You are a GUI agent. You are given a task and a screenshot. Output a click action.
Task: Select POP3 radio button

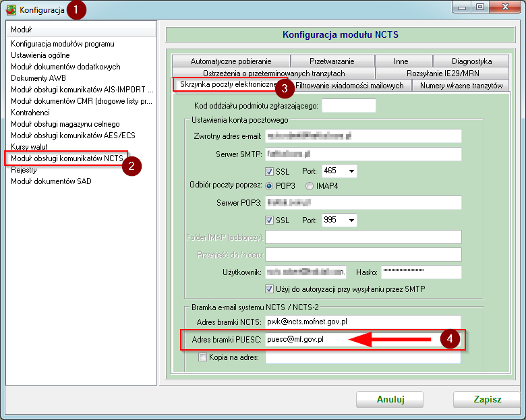(268, 186)
